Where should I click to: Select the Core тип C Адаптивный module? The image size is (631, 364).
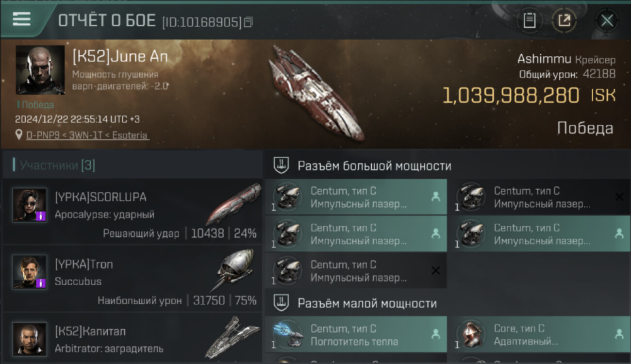coord(539,335)
